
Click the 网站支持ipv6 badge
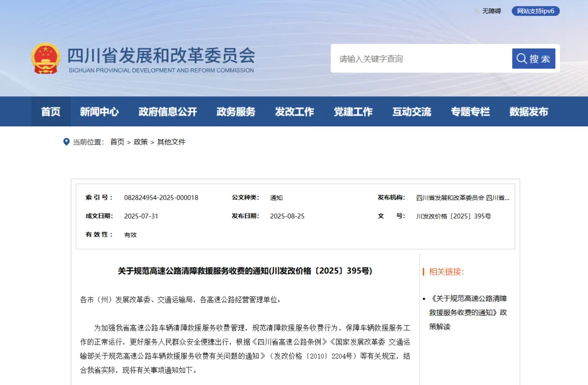pos(535,11)
